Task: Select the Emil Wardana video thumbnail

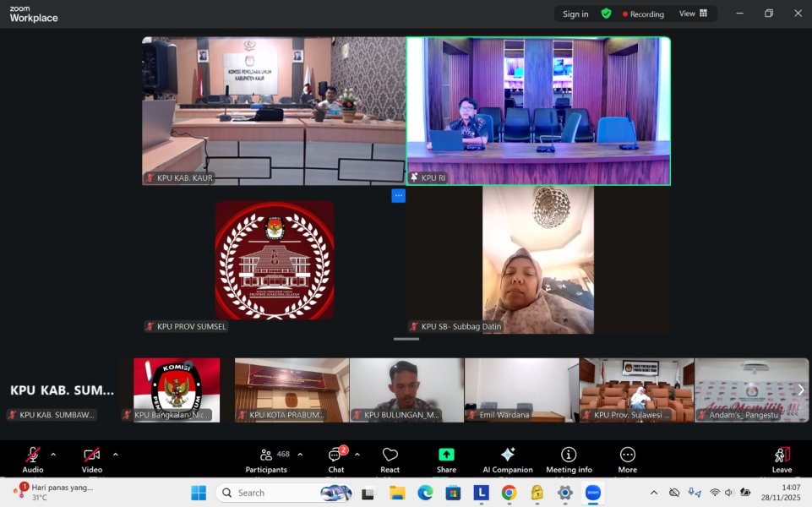Action: point(521,390)
